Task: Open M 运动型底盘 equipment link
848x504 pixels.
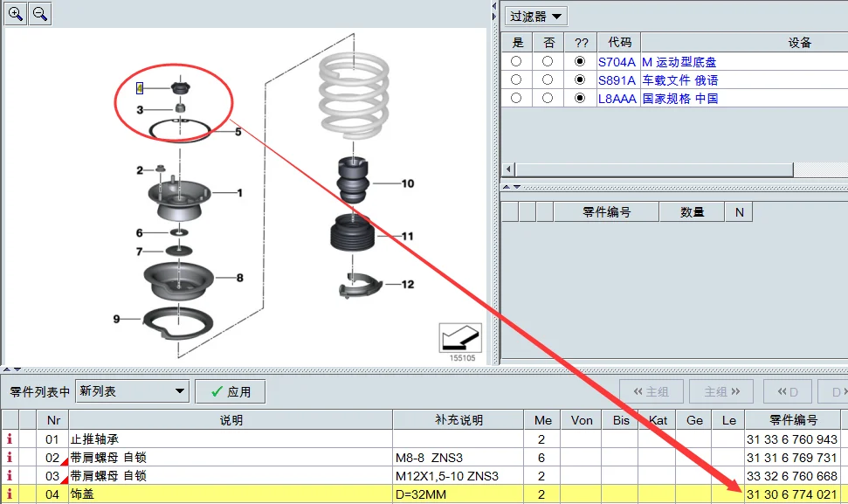Action: tap(679, 62)
